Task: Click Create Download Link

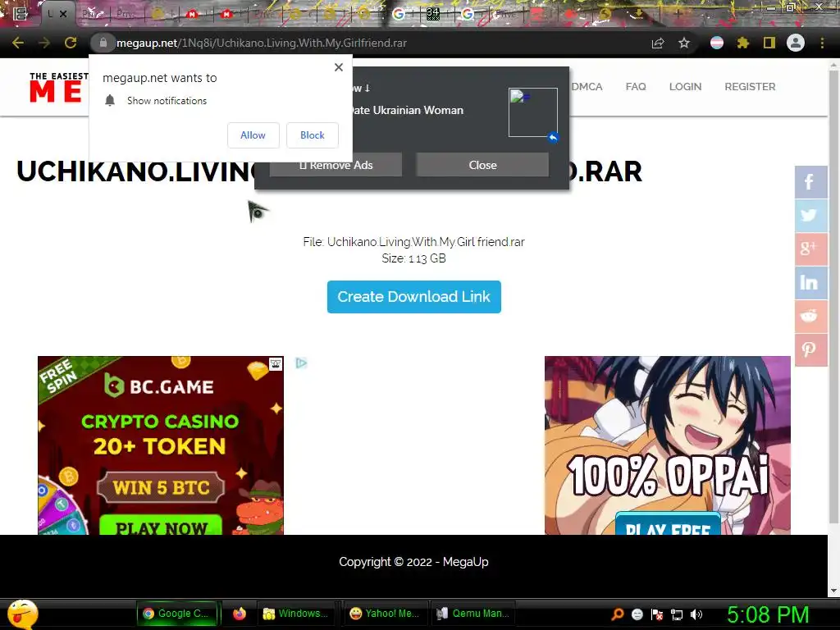Action: coord(414,297)
